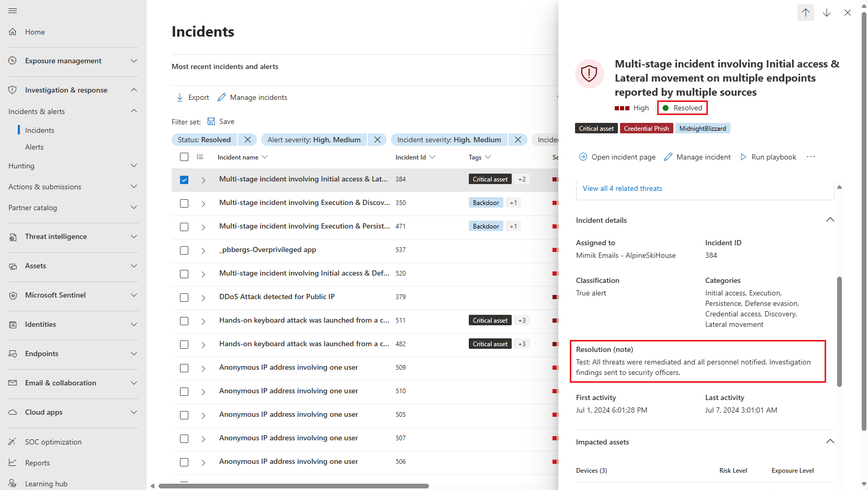Remove the Status: Resolved filter chip

247,140
